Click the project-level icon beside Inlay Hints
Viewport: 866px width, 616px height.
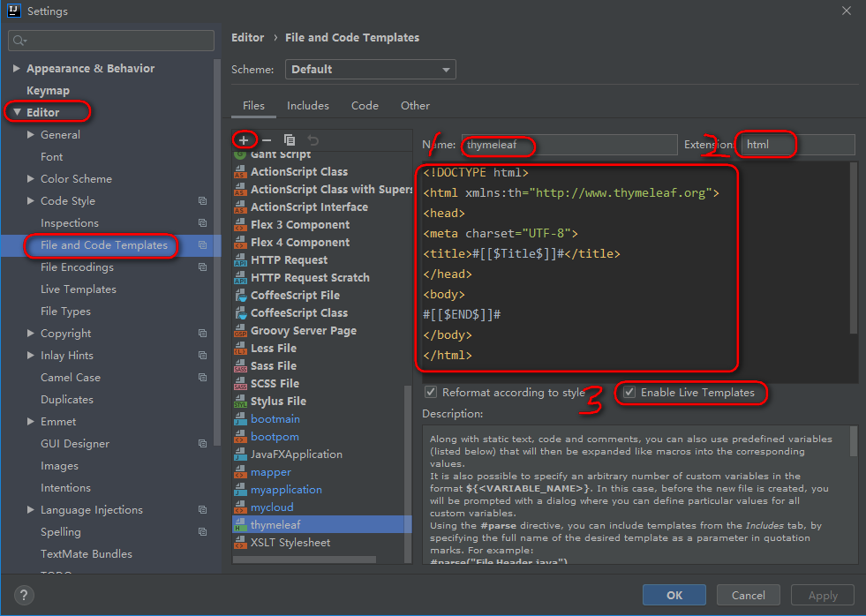pos(203,356)
